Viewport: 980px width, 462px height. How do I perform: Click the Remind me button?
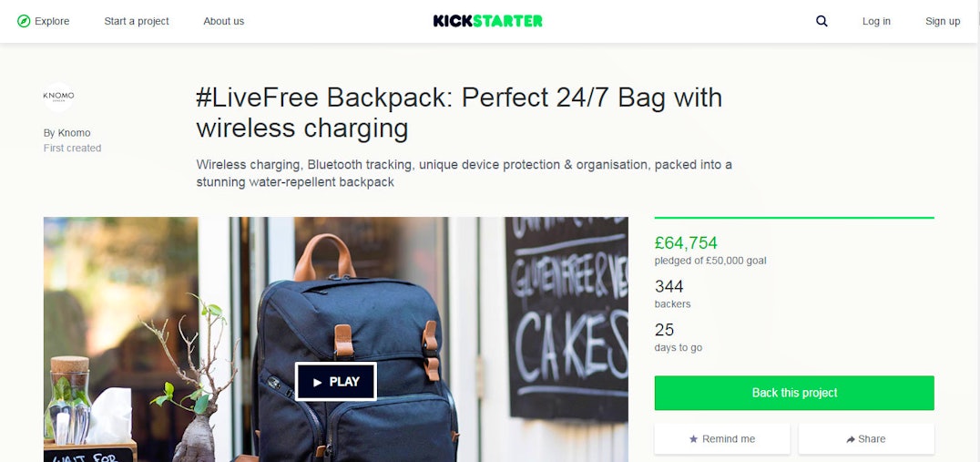click(x=722, y=439)
